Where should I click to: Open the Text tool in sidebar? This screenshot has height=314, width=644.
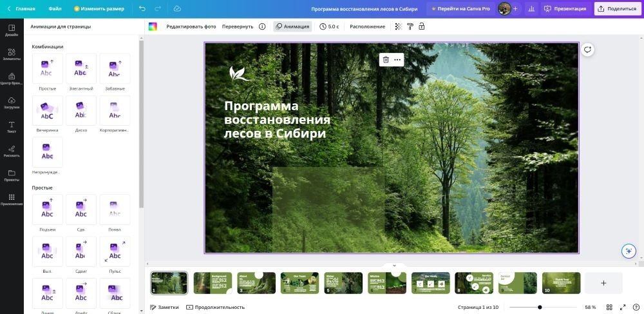click(12, 126)
